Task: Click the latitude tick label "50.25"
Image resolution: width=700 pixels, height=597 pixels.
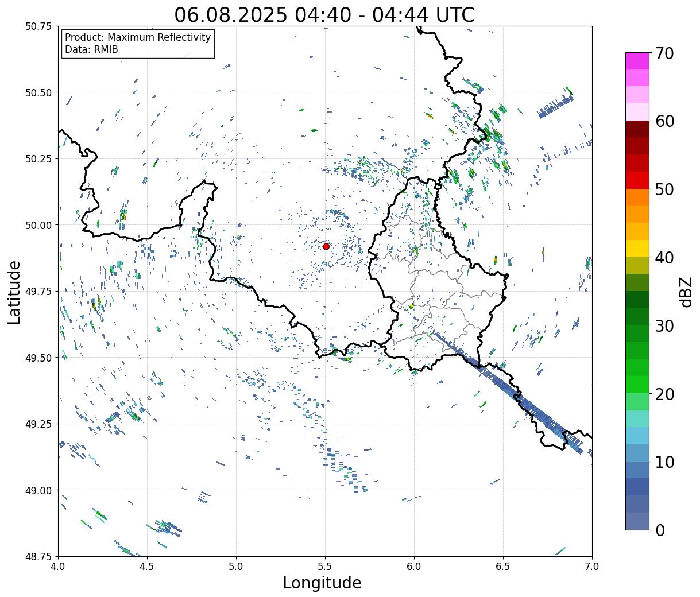Action: 38,159
